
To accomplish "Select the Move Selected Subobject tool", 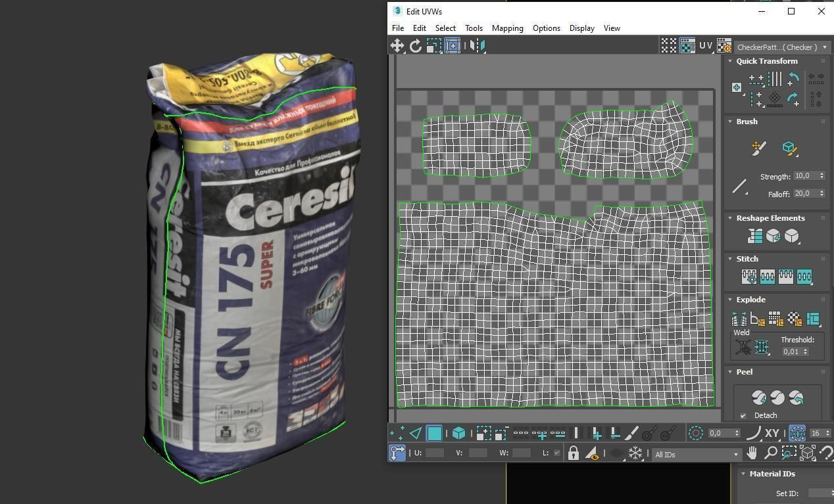I will tap(397, 45).
